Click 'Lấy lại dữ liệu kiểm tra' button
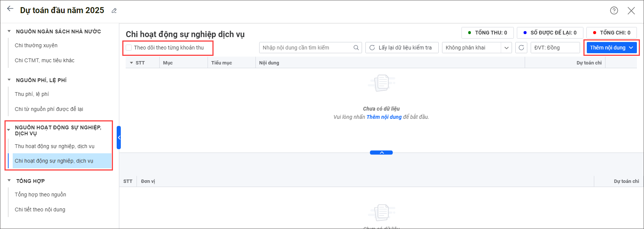 (402, 48)
